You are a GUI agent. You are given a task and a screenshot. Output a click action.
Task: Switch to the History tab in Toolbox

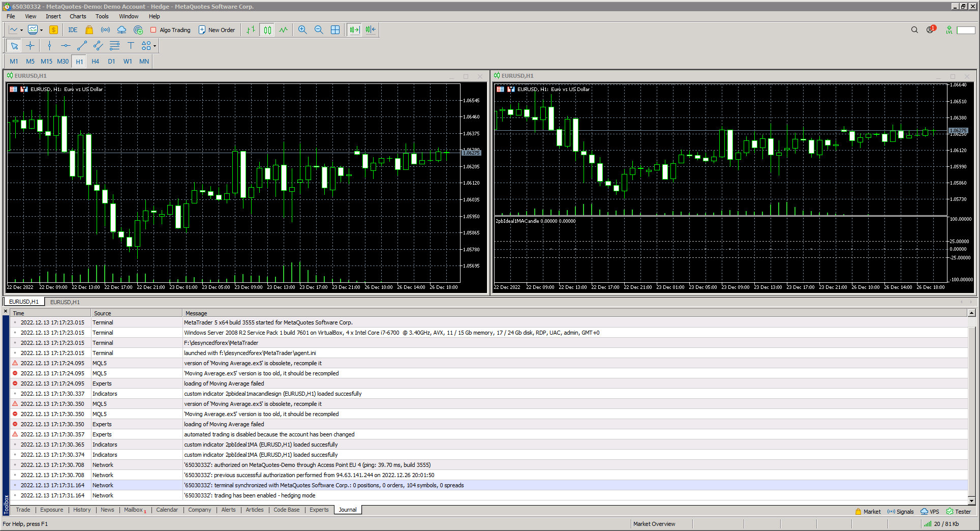(82, 510)
